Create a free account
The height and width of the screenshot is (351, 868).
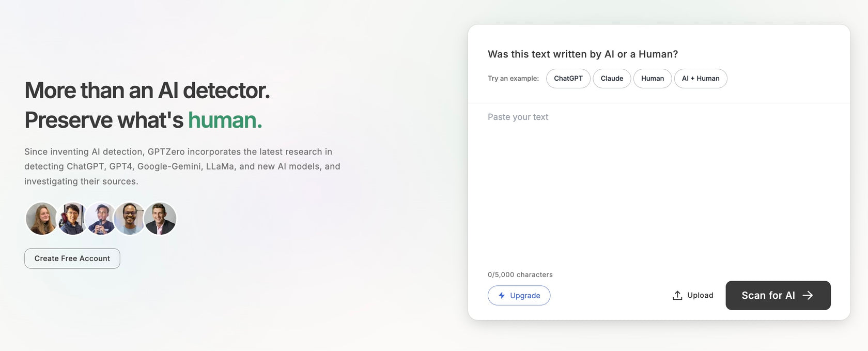72,258
